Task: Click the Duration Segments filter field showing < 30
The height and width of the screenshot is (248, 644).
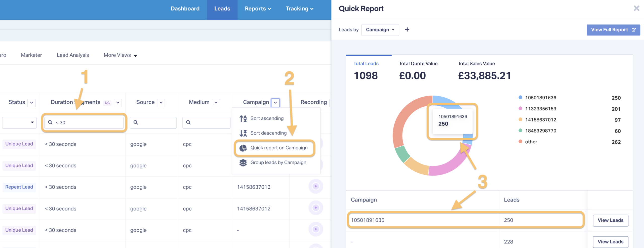Action: pos(84,122)
